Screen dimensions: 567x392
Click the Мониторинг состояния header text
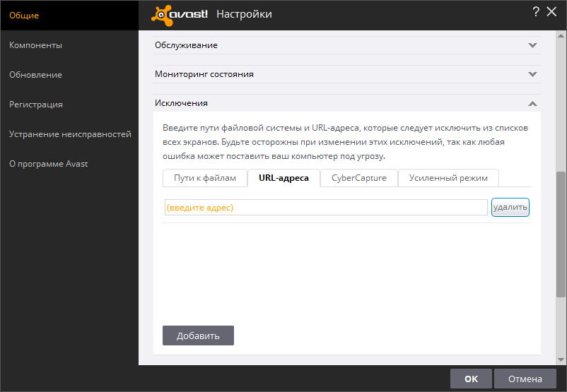pos(204,74)
